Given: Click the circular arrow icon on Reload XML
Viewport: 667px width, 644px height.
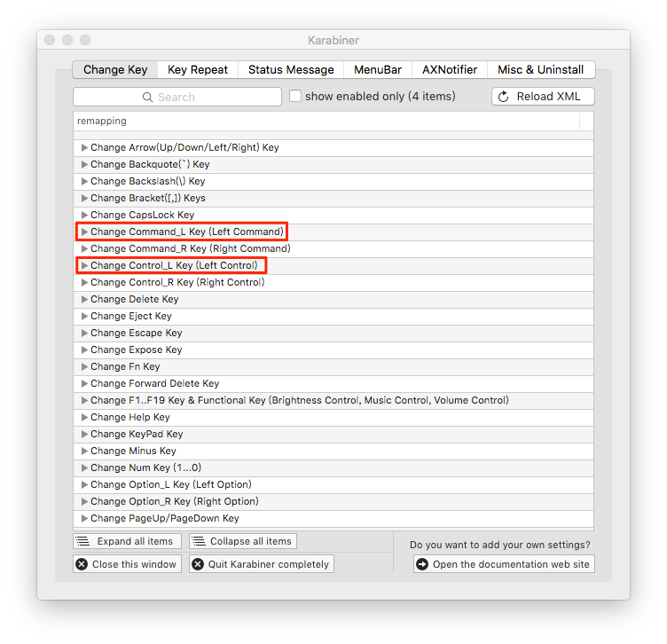Looking at the screenshot, I should tap(503, 97).
